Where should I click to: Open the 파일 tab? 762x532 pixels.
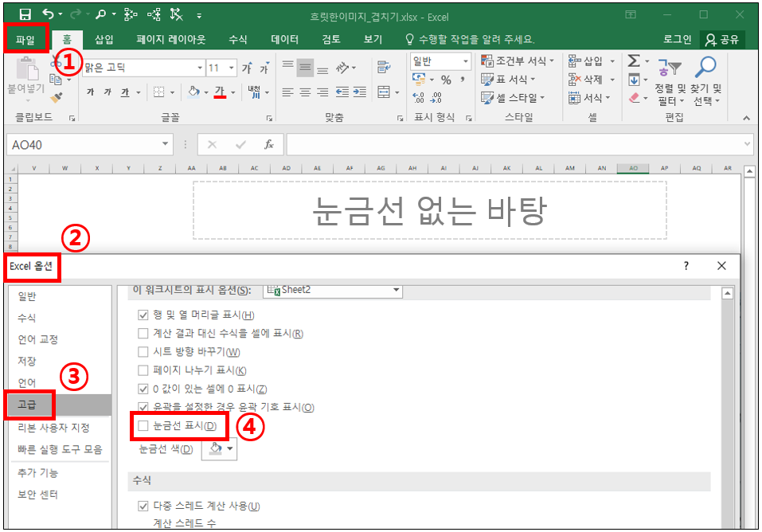coord(25,39)
